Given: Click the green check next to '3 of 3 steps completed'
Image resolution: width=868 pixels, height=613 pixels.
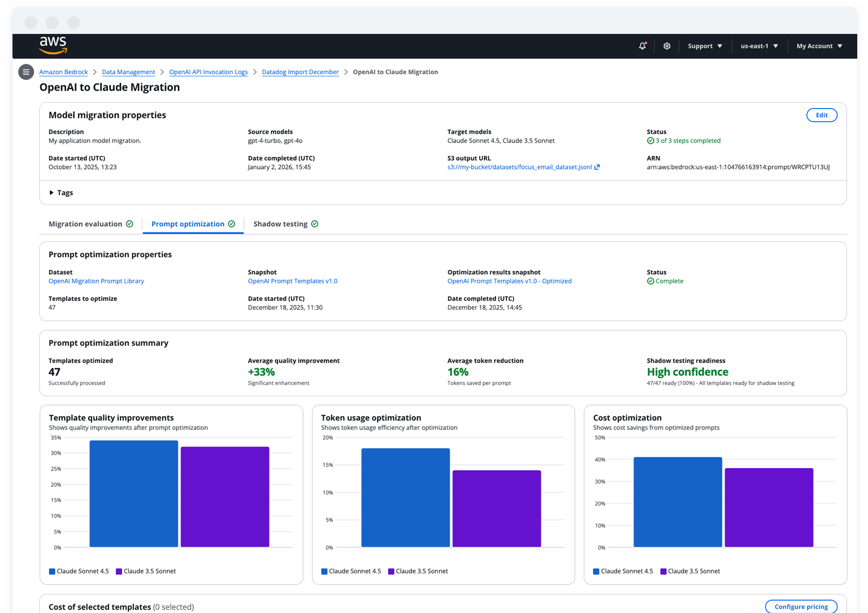Looking at the screenshot, I should pos(650,141).
